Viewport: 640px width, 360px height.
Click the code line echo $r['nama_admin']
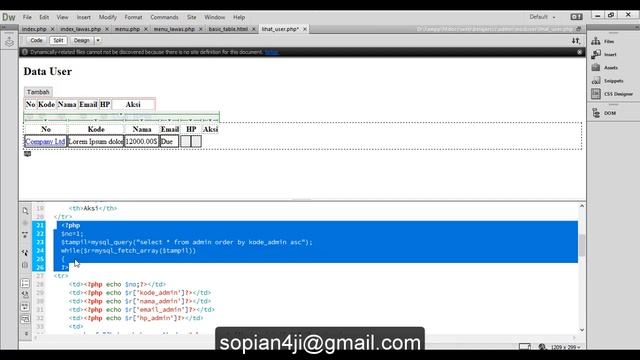pos(140,301)
